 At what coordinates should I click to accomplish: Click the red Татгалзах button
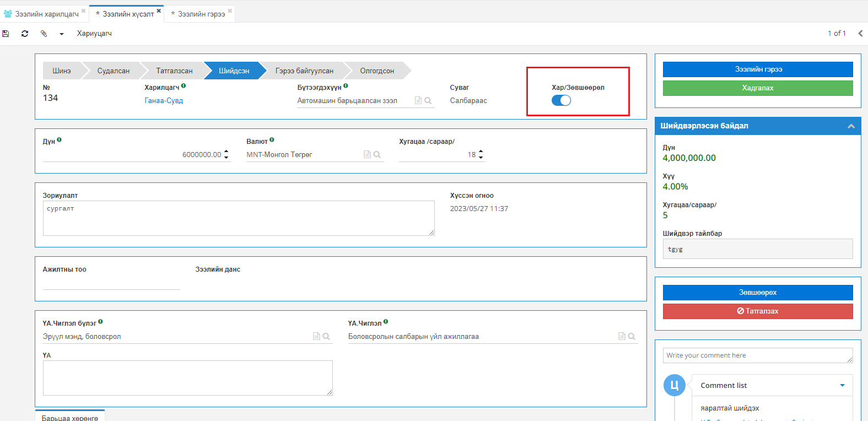758,311
